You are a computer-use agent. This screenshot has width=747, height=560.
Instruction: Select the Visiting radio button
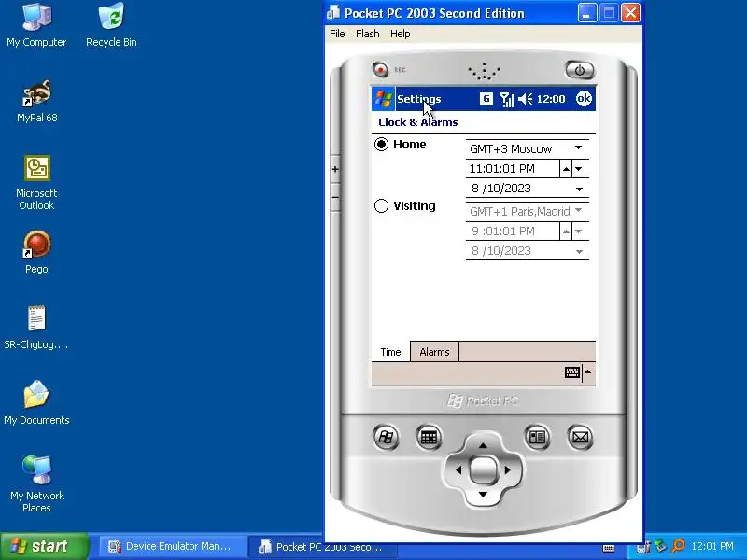coord(381,205)
